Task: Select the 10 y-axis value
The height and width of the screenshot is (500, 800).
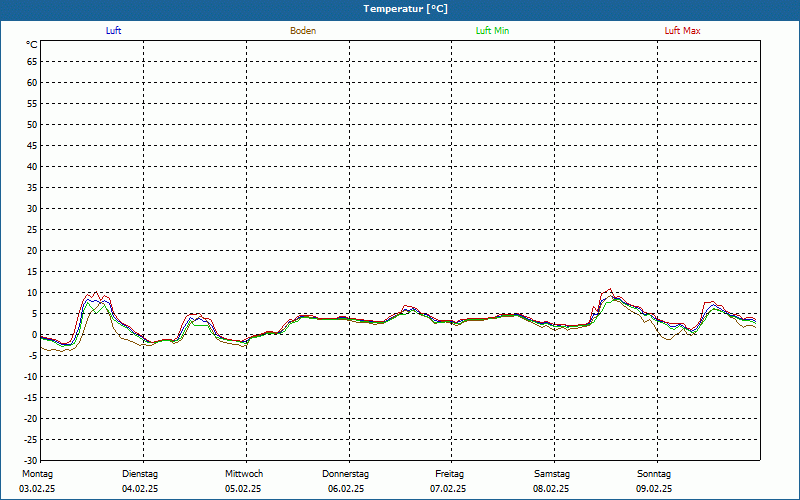Action: 32,292
